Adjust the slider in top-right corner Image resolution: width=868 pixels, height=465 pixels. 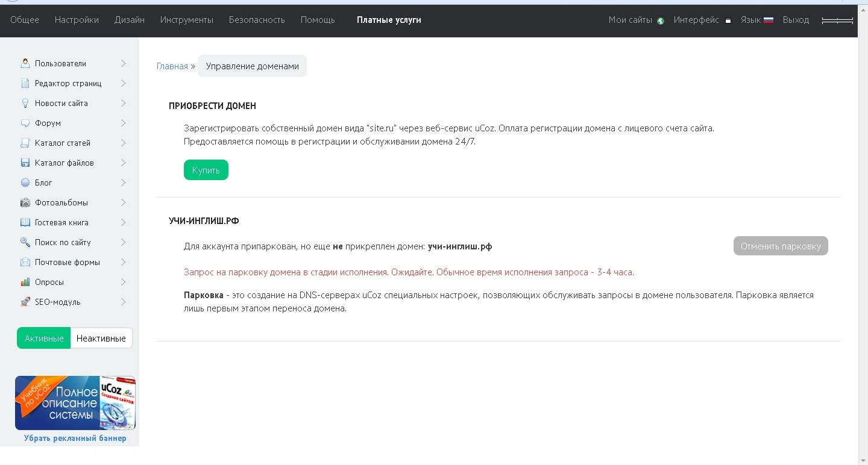tap(837, 20)
